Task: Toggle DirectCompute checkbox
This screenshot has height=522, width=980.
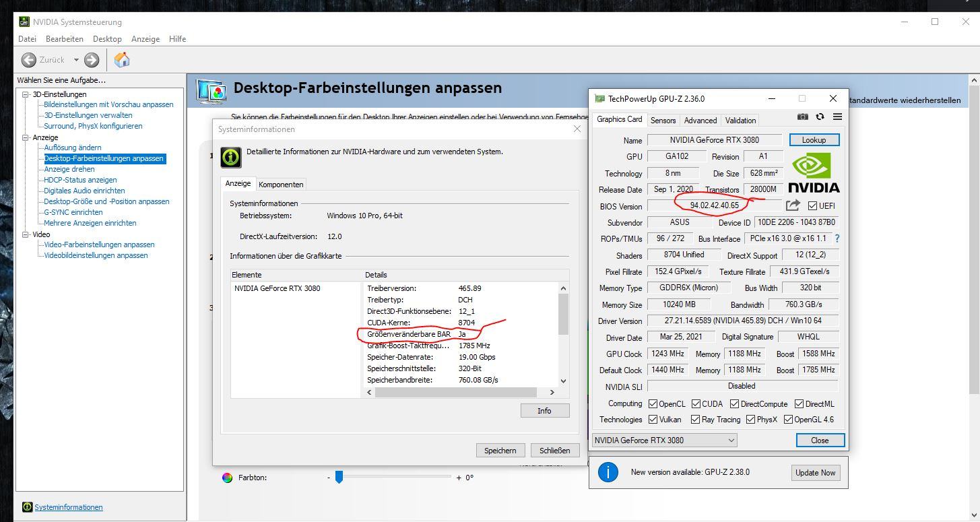Action: tap(735, 404)
